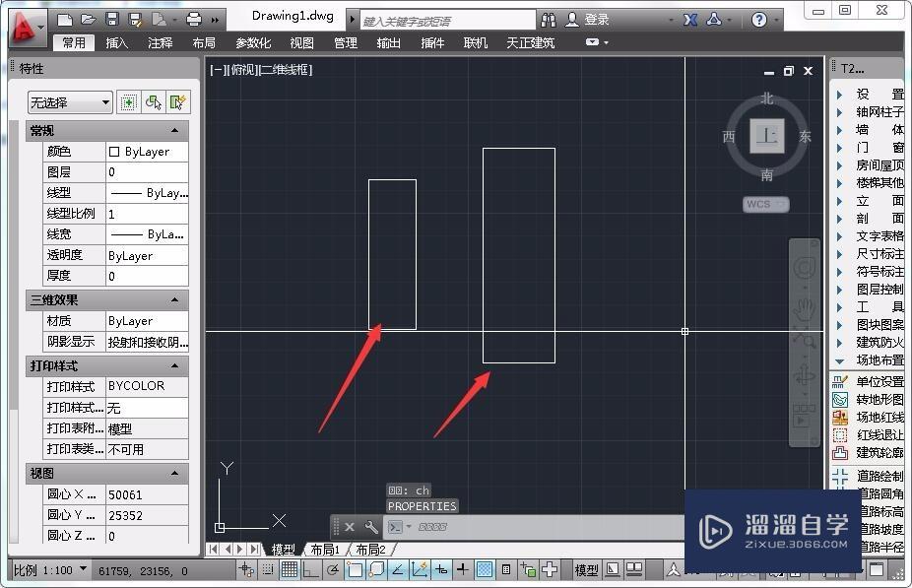
Task: Open Autodesk Exchange X icon
Action: coord(690,20)
